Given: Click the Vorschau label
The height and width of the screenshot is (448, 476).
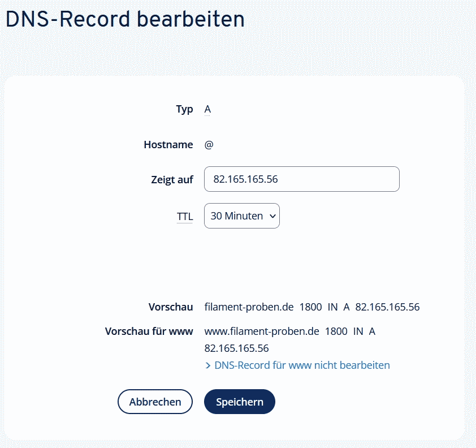Looking at the screenshot, I should point(171,308).
